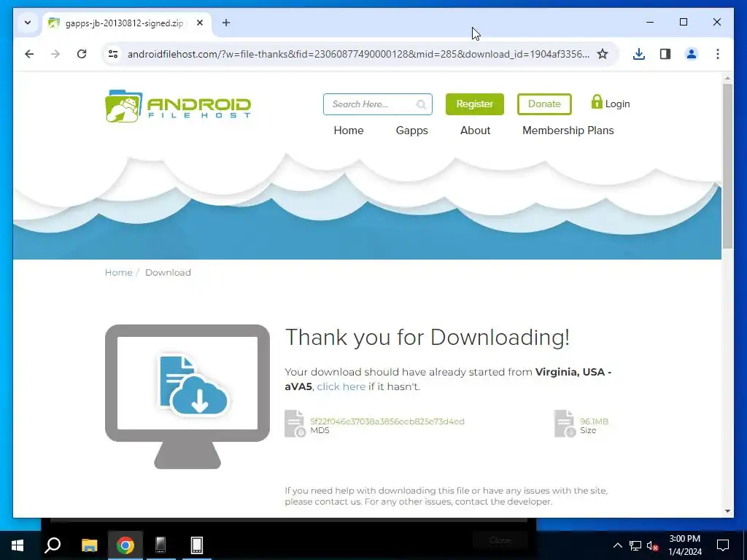Open the Windows Start menu
Viewport: 747px width, 560px height.
(18, 545)
